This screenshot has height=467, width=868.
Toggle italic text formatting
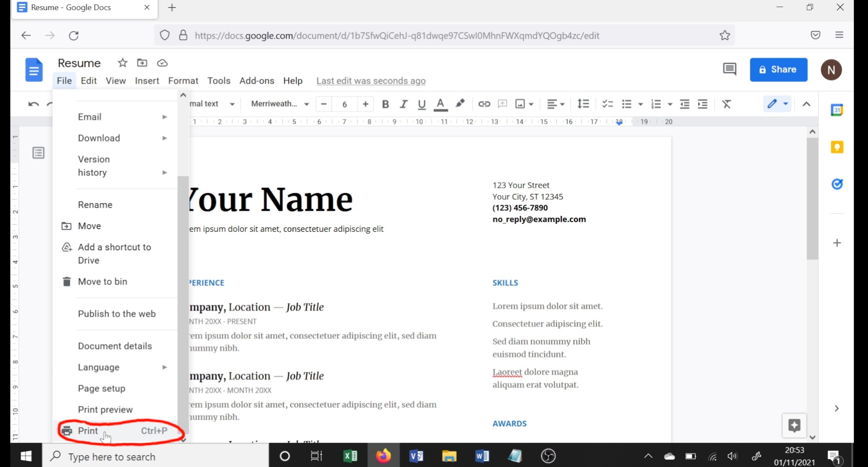pos(403,104)
